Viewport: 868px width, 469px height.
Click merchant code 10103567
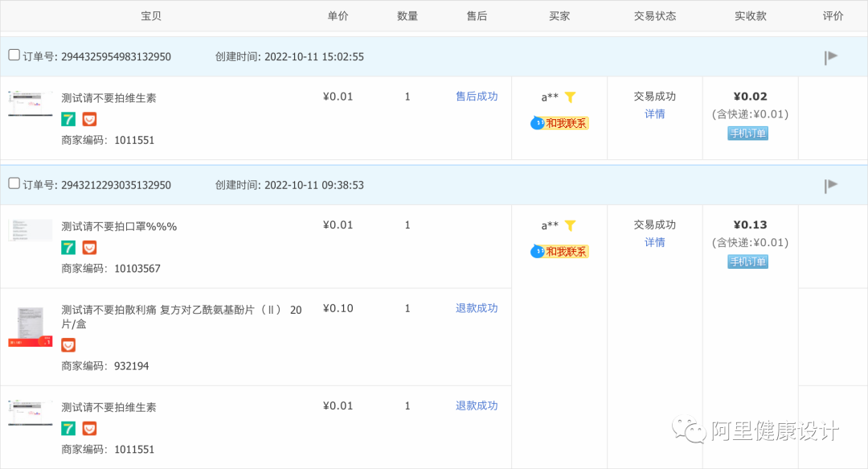[137, 269]
